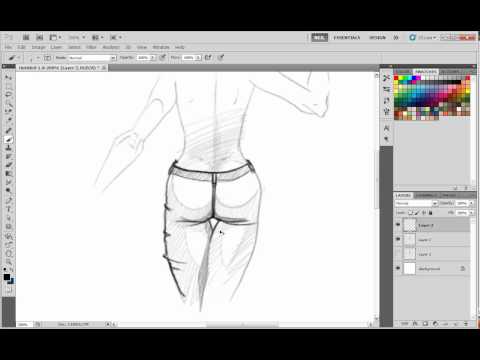
Task: Open the Image menu
Action: click(x=38, y=47)
